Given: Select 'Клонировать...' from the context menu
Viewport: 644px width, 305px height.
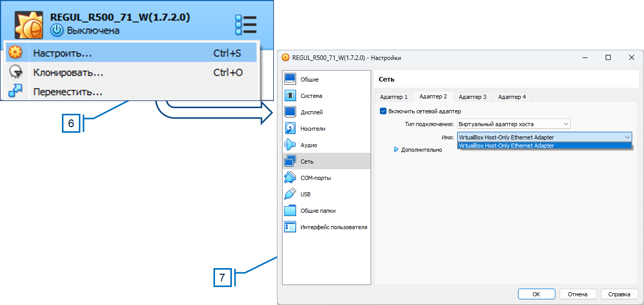Looking at the screenshot, I should [68, 73].
